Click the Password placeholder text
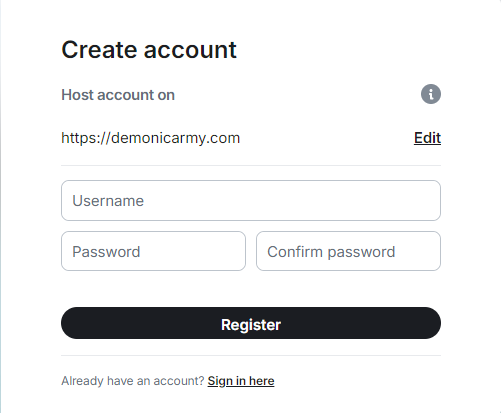Image resolution: width=501 pixels, height=413 pixels. [x=106, y=252]
